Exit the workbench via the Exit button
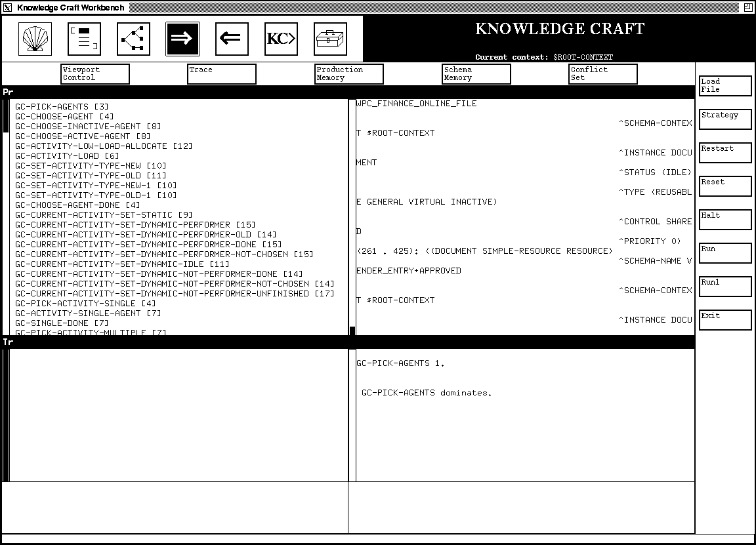This screenshot has height=545, width=756. coord(724,319)
